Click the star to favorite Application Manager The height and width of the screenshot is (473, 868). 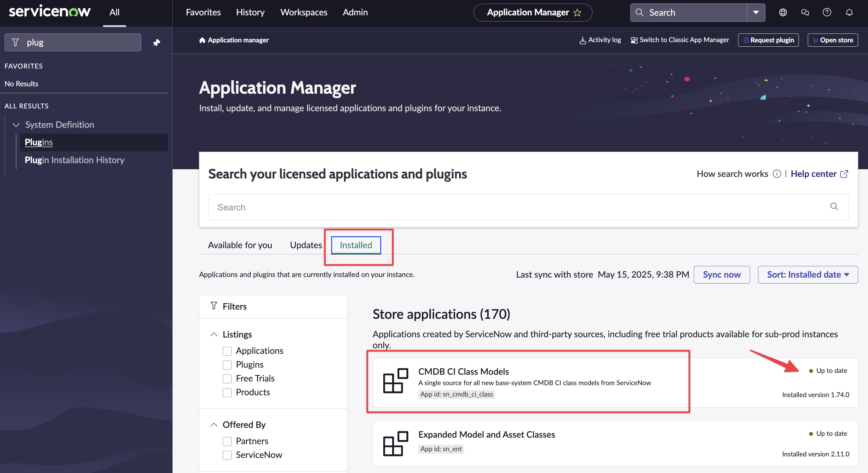[577, 13]
